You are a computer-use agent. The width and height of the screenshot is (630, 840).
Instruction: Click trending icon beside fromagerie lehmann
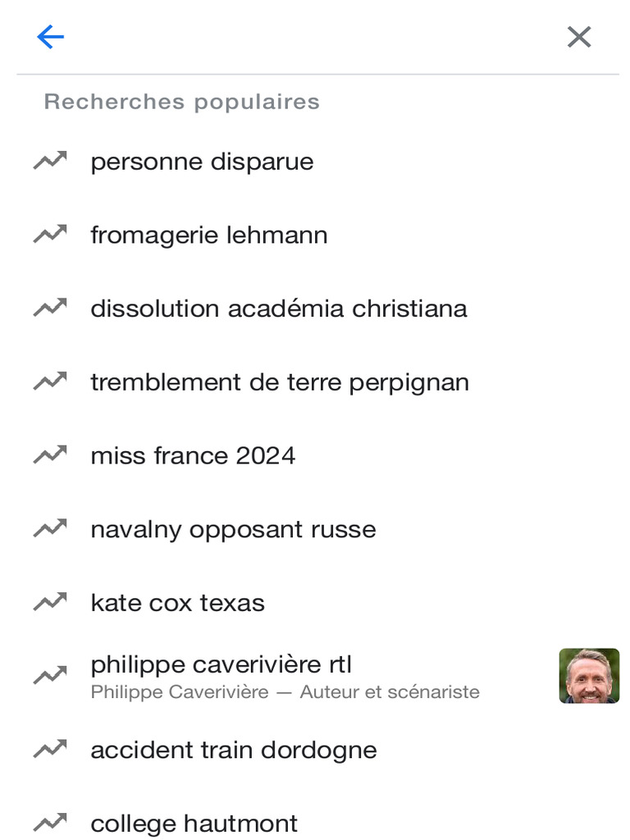[50, 234]
